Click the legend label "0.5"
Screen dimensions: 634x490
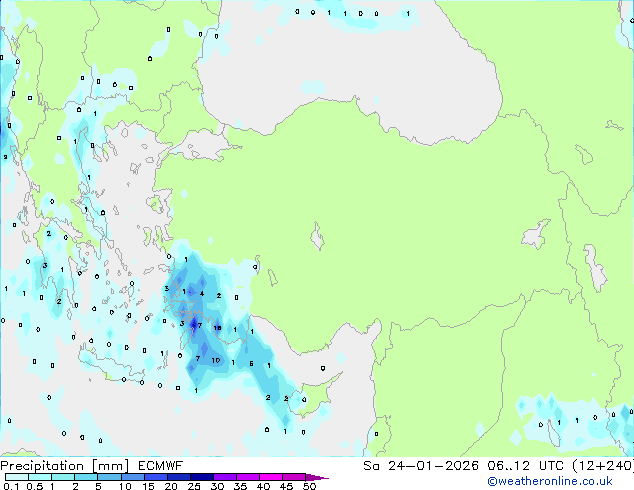pyautogui.click(x=35, y=486)
